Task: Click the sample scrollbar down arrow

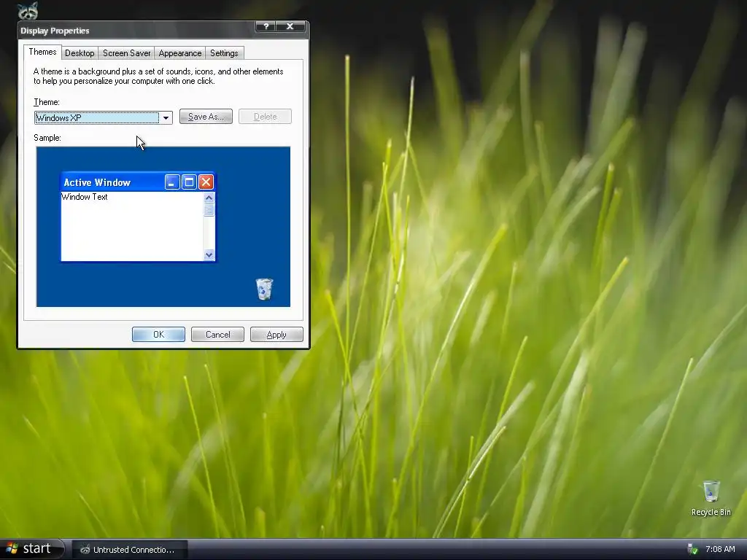Action: 209,255
